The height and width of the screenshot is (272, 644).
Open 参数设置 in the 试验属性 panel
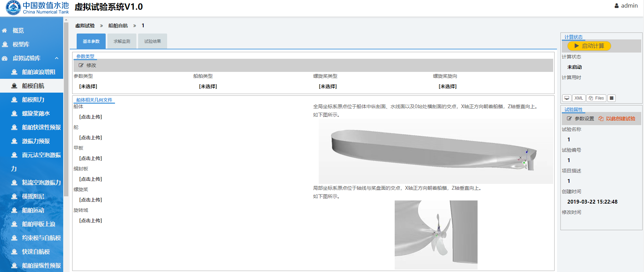pyautogui.click(x=580, y=119)
